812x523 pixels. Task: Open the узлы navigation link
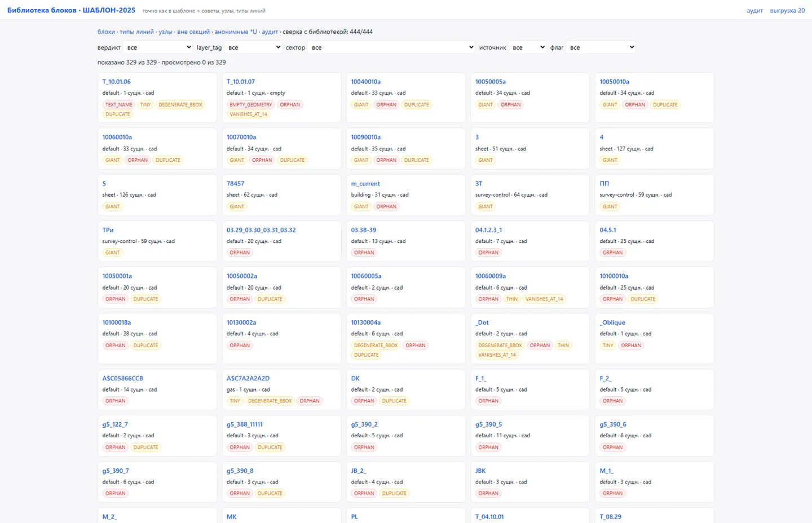pyautogui.click(x=165, y=32)
